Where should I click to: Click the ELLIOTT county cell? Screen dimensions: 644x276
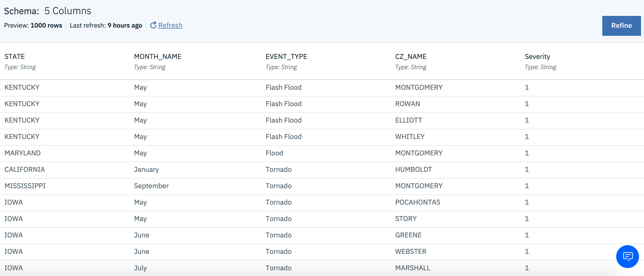[x=408, y=120]
